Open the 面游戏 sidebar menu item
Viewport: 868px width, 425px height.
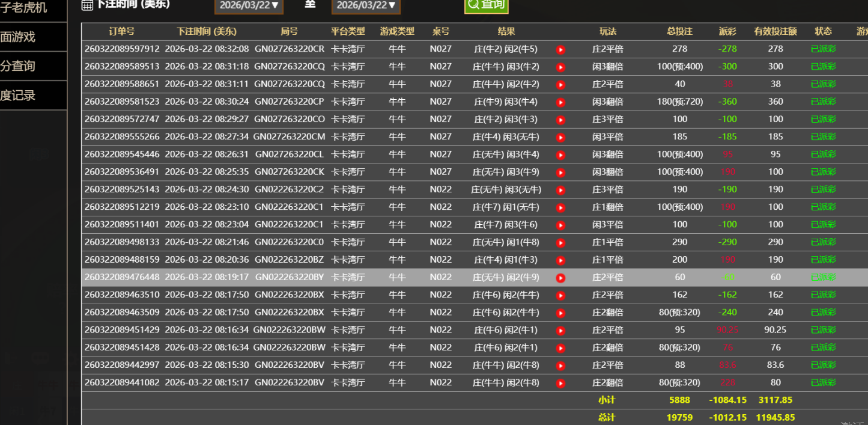tap(27, 37)
